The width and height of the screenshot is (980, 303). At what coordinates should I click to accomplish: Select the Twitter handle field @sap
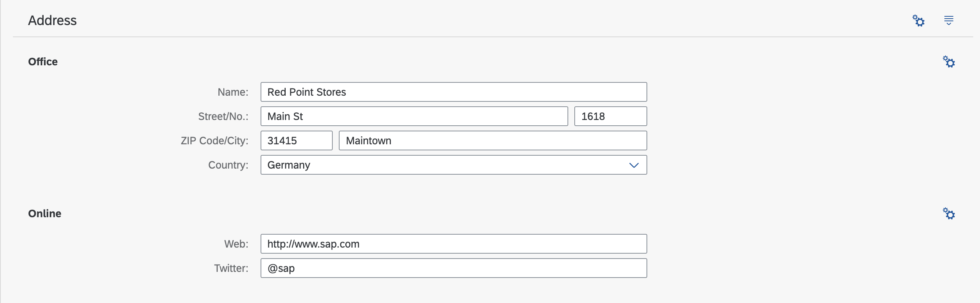tap(454, 268)
